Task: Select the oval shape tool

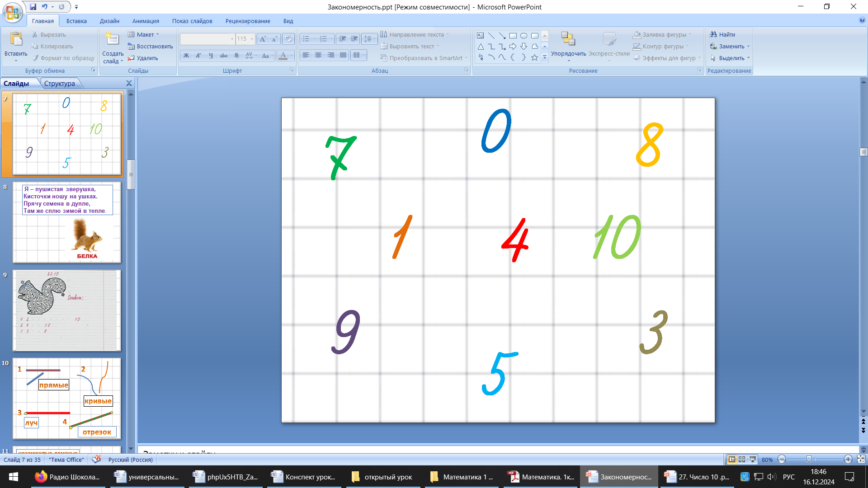Action: click(x=524, y=35)
